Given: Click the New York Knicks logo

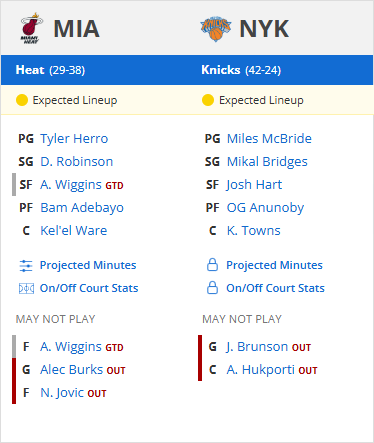Looking at the screenshot, I should click(x=216, y=29).
